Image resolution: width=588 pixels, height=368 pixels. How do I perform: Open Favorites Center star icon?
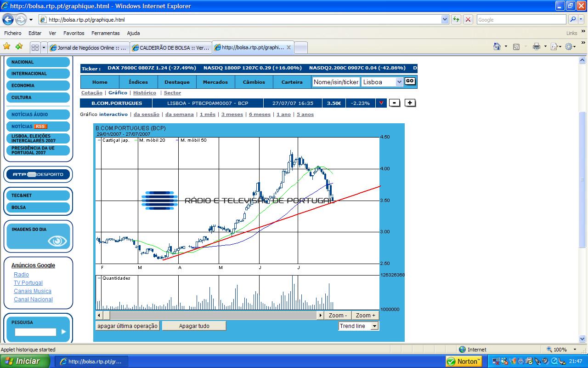coord(6,46)
